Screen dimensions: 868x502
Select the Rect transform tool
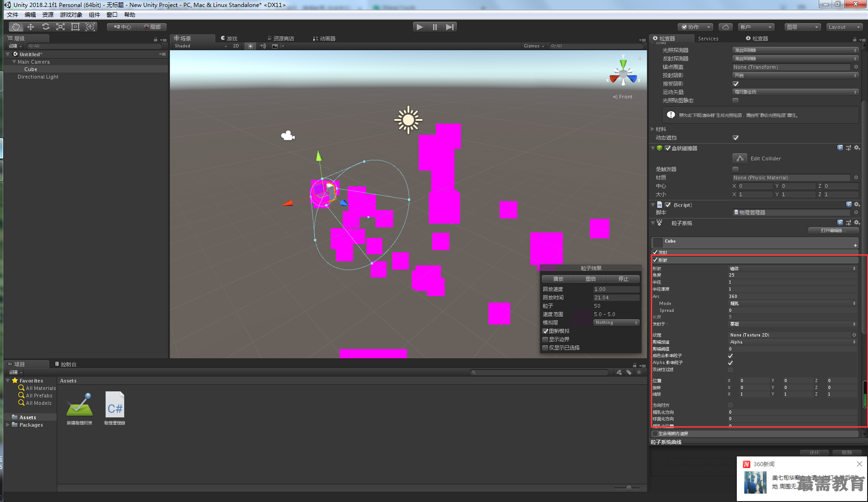click(75, 27)
